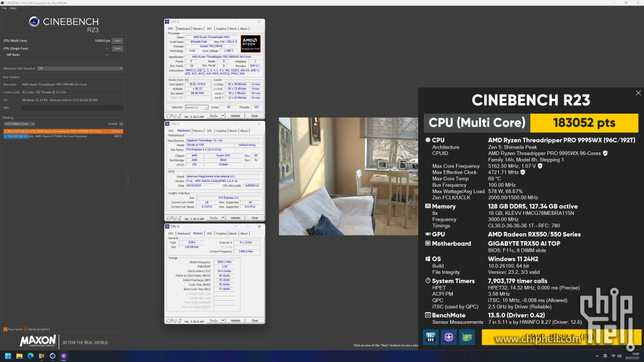Click Tools button in bottom CPU-Z window
Viewport: 644px width, 362px height.
[214, 321]
